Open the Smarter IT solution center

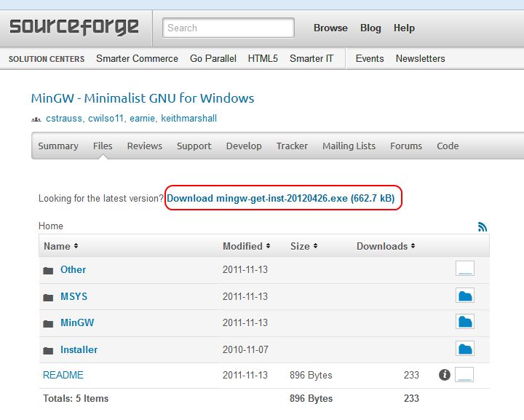point(311,58)
